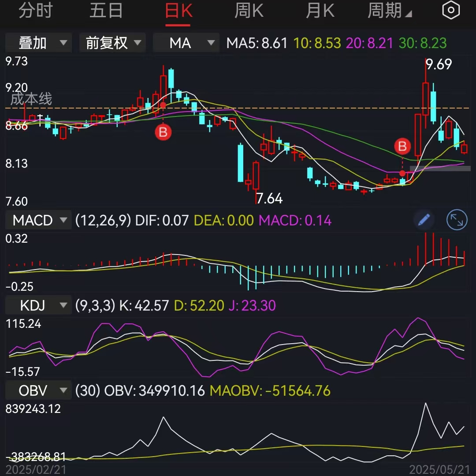Click the second red B buy marker
The height and width of the screenshot is (476, 476).
click(402, 146)
